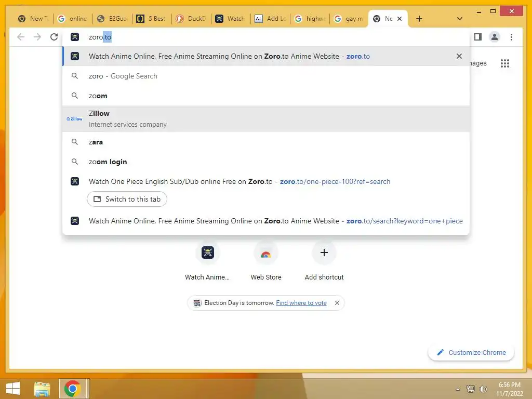Open Google apps grid
Viewport: 532px width, 399px height.
(505, 63)
